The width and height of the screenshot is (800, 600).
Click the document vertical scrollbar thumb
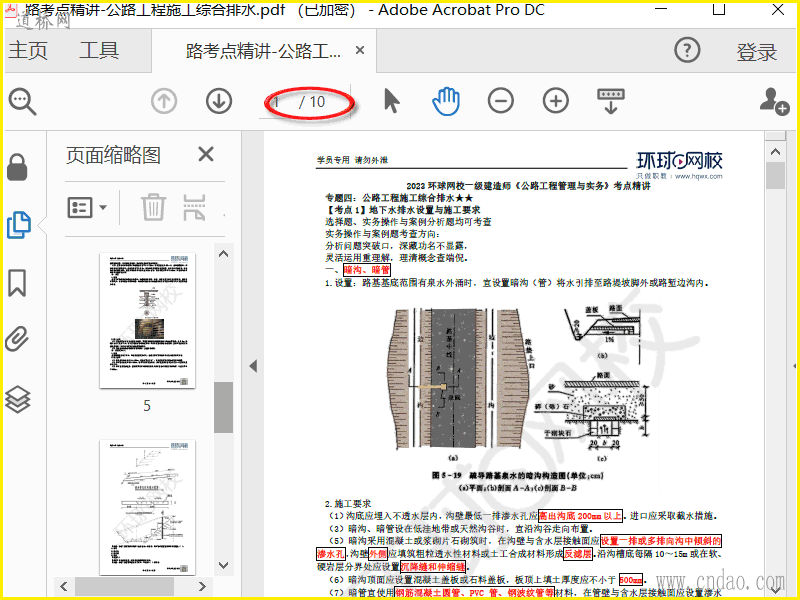click(776, 176)
